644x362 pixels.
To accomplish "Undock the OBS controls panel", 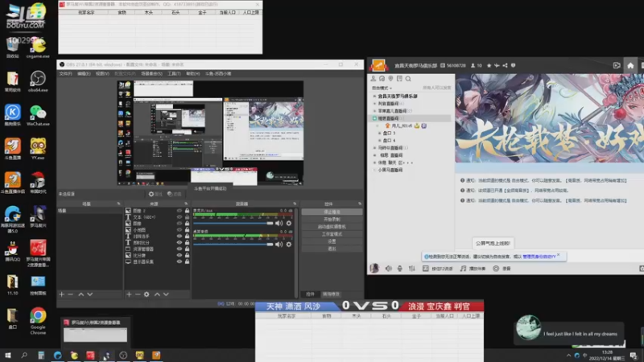I will [360, 204].
